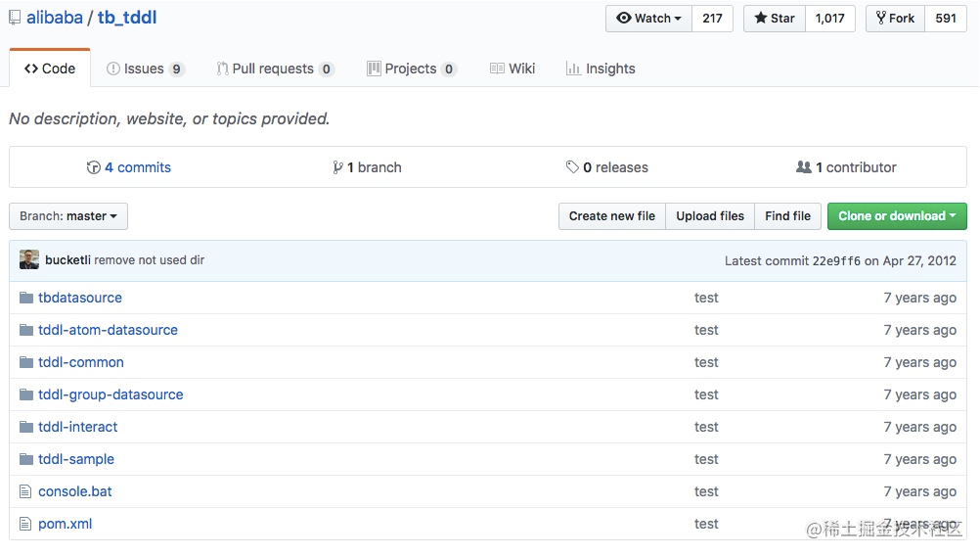Click the Code angle-brackets icon
This screenshot has height=556, width=980.
(31, 69)
